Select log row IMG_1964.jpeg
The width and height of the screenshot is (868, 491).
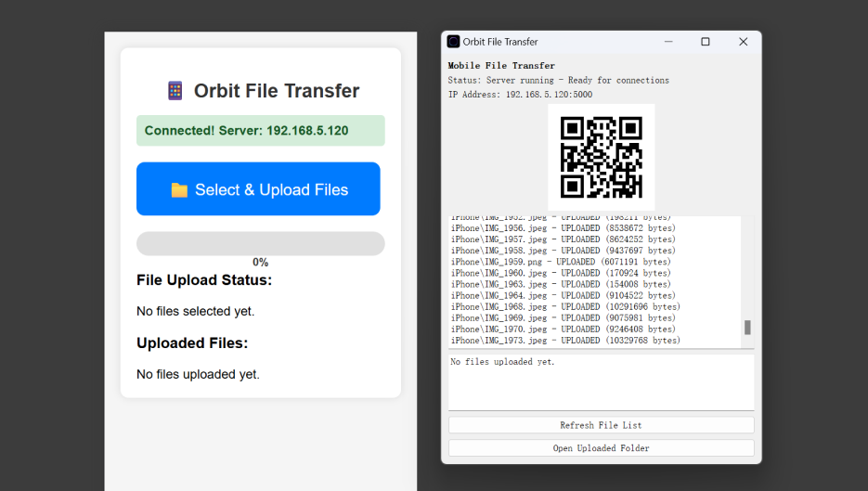point(563,295)
